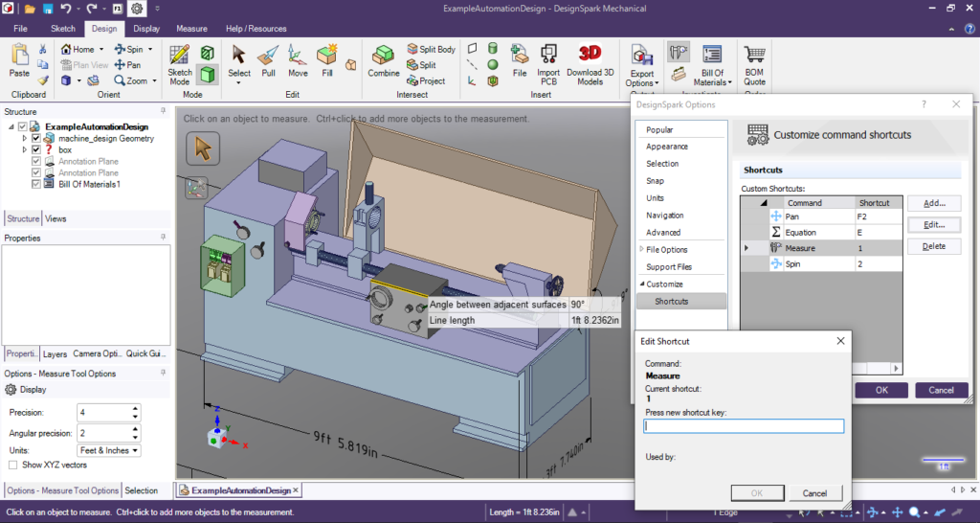Screen dimensions: 980x523
Task: Expand the machine_design Geometry tree node
Action: 25,139
